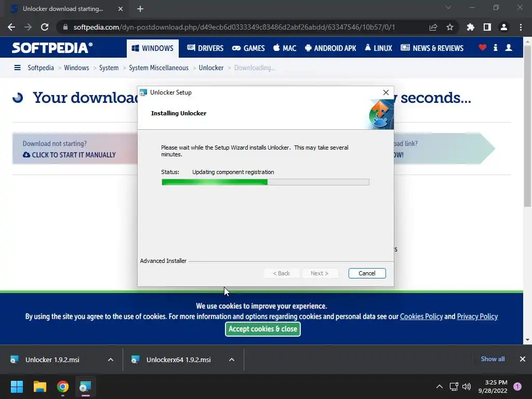Click the volume speaker tray icon
Screen dimensions: 532x399
[x=467, y=387]
